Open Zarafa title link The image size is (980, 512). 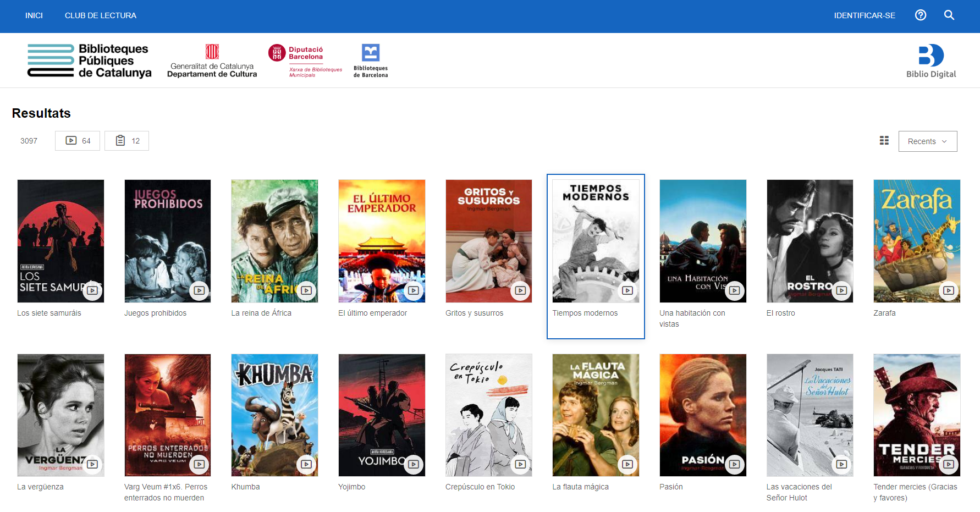point(884,313)
